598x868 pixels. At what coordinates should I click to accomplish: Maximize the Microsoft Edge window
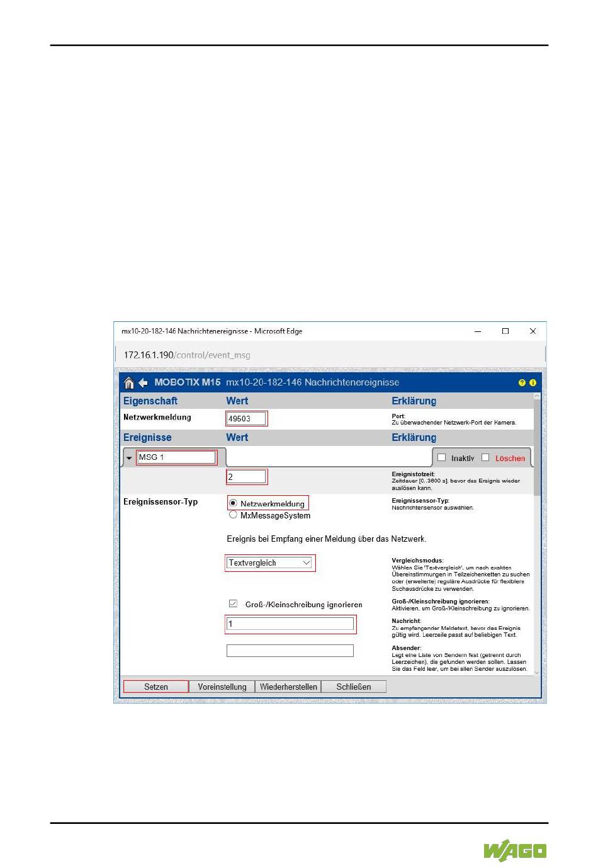505,331
